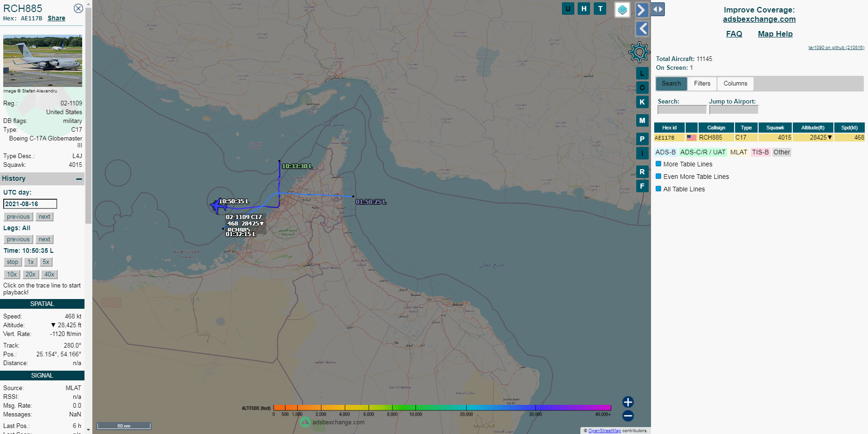Image resolution: width=868 pixels, height=434 pixels.
Task: Toggle Other source filter
Action: [x=782, y=152]
